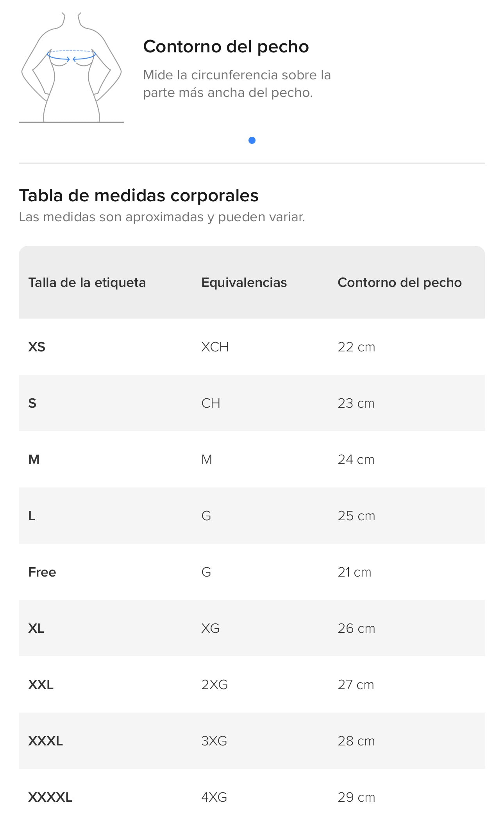
Task: Click the "Talla de la etiqueta" column header
Action: click(87, 282)
